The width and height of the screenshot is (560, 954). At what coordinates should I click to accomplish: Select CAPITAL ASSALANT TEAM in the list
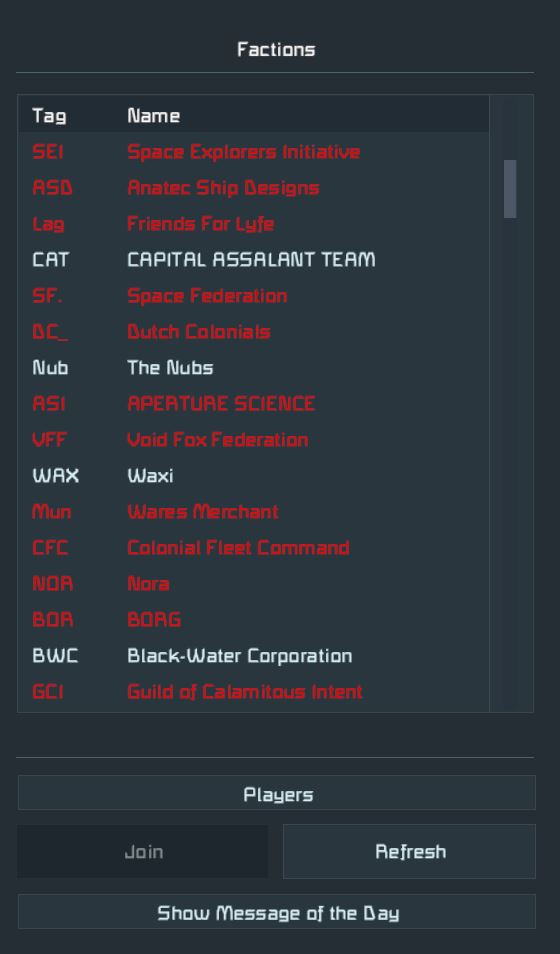(x=253, y=260)
